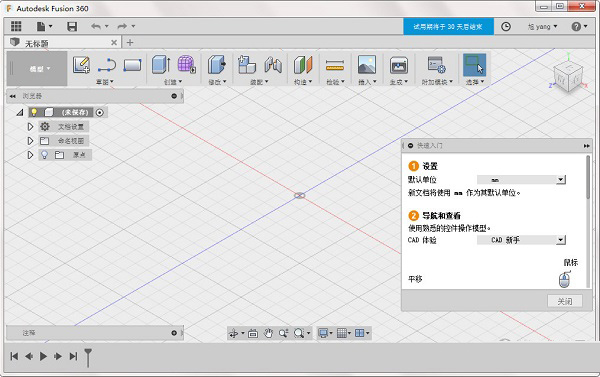Open the 修改 toolbar menu
Viewport: 600px width, 377px height.
click(x=218, y=82)
